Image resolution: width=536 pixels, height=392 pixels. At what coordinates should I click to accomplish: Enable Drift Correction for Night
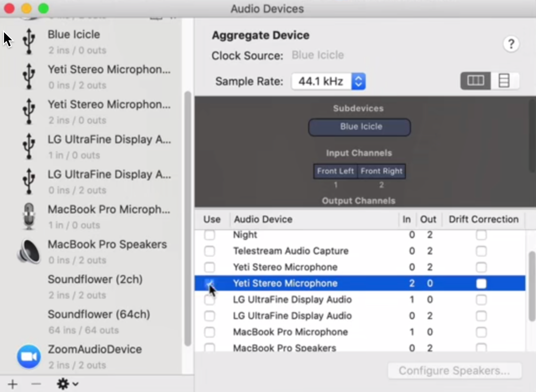point(481,235)
